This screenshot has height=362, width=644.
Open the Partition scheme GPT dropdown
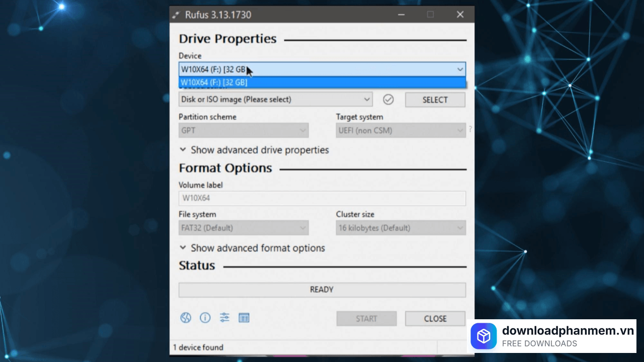tap(244, 130)
